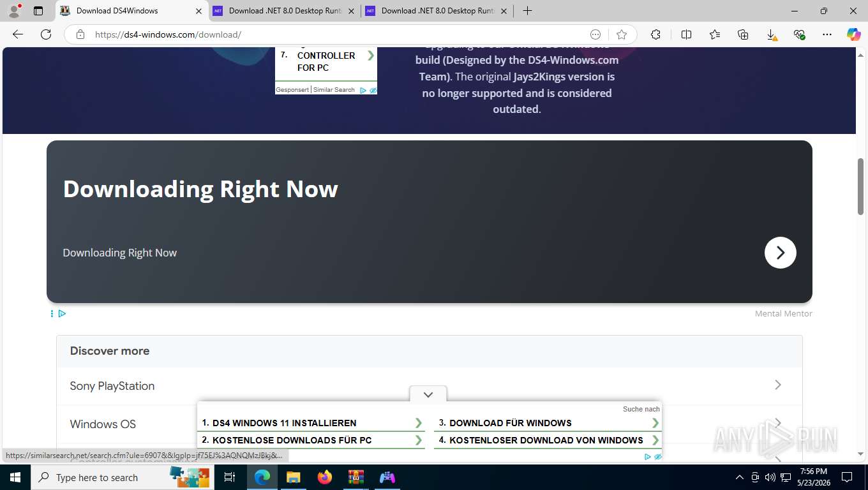Go back with the browser back arrow
Viewport: 868px width, 490px height.
click(18, 34)
